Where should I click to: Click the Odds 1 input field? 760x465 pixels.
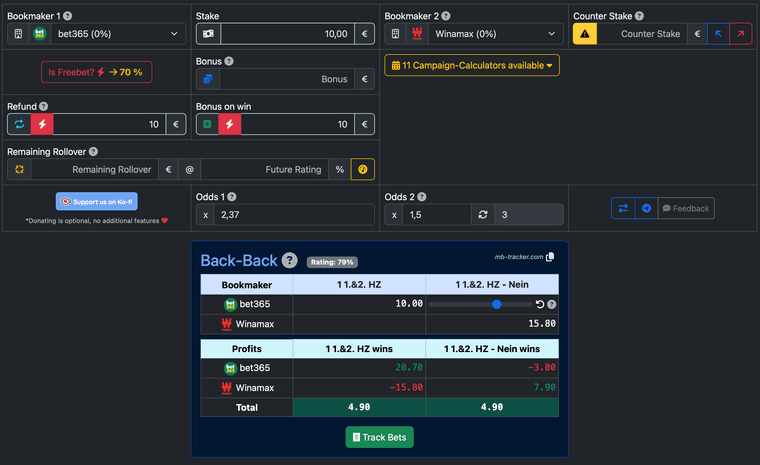(294, 215)
